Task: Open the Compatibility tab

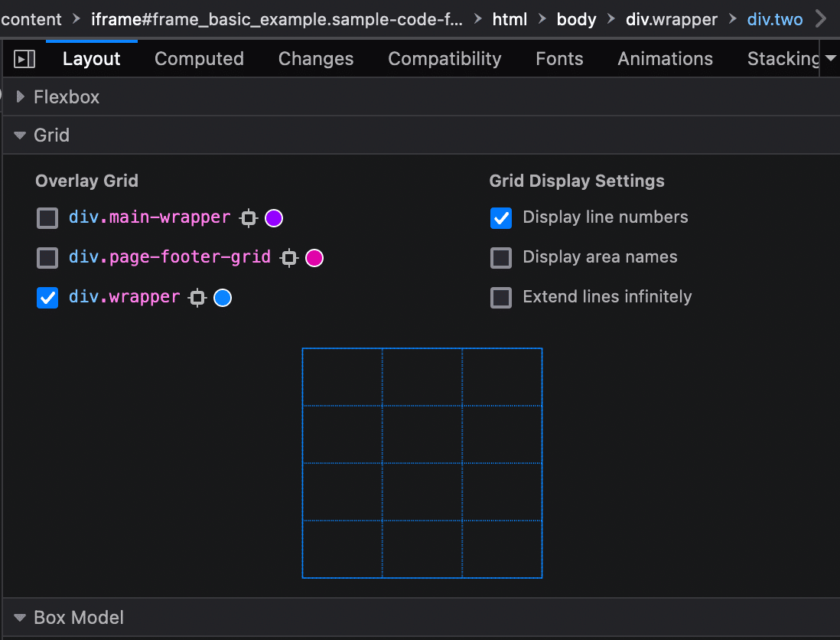Action: pyautogui.click(x=444, y=59)
